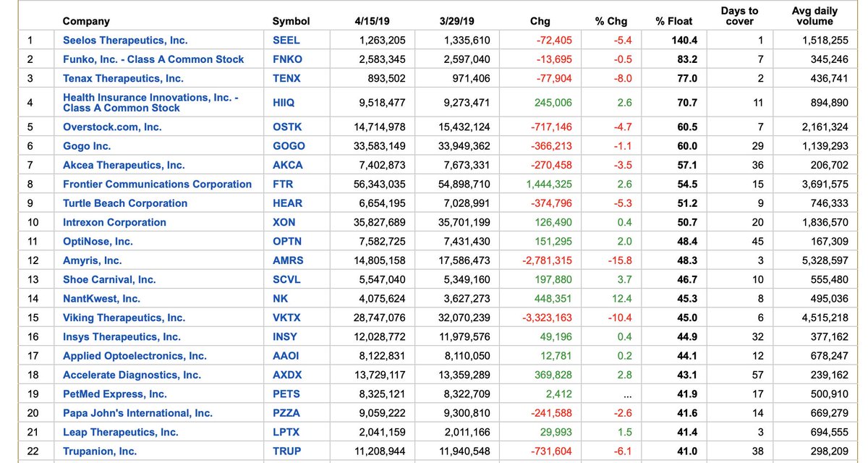This screenshot has width=868, height=463.
Task: Open Papa John's International, Inc. link
Action: point(137,413)
